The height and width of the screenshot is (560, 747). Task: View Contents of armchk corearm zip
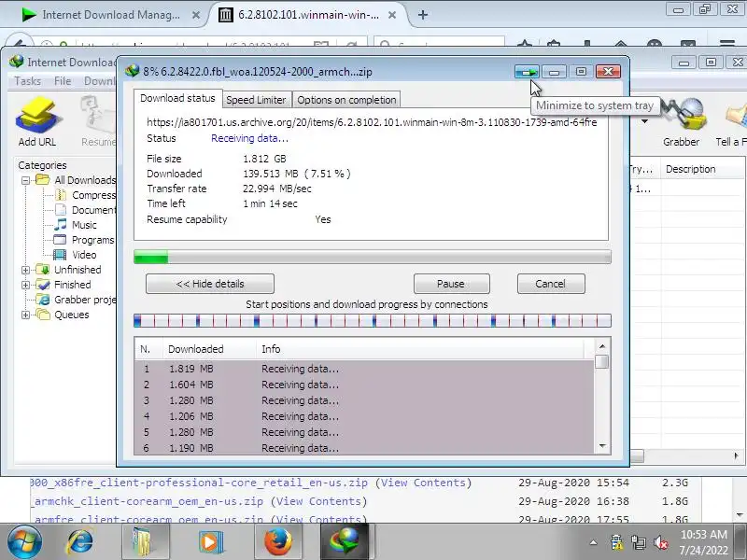coord(318,501)
